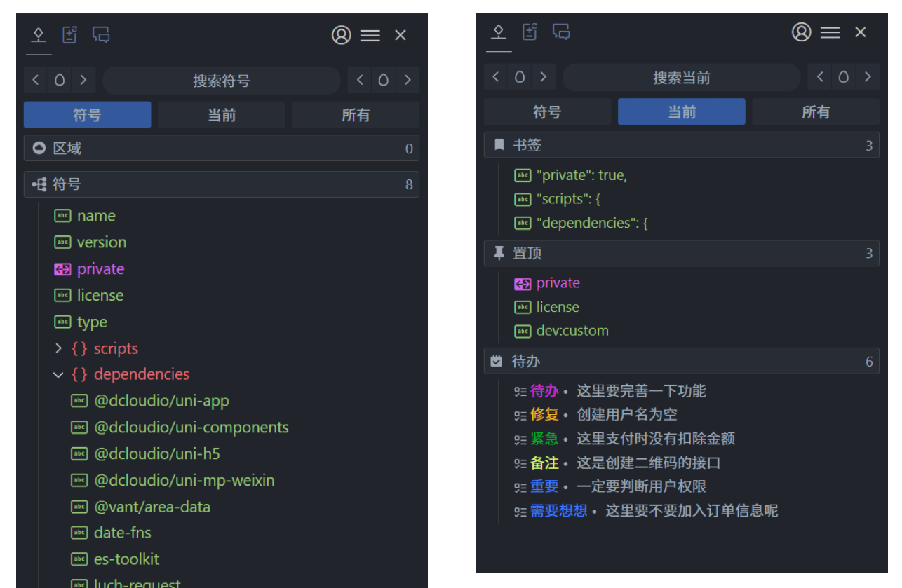Screen dimensions: 902x588
Task: Open the hamburger menu in left panel
Action: point(370,35)
